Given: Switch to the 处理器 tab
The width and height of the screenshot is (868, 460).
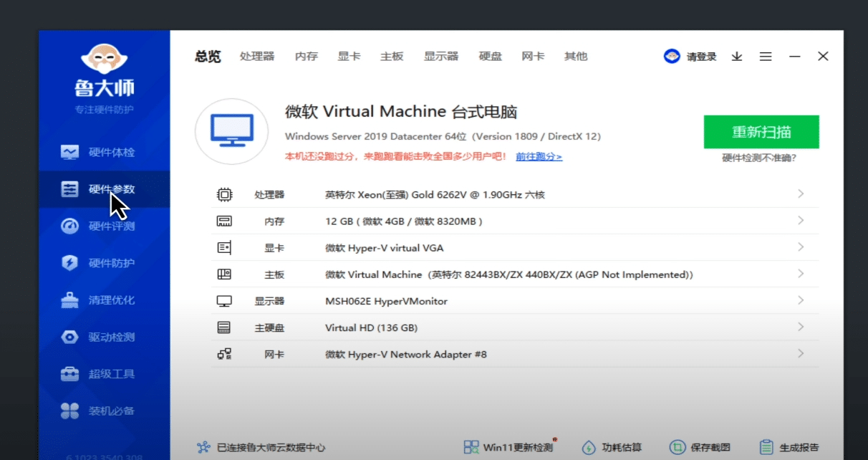Looking at the screenshot, I should 257,57.
